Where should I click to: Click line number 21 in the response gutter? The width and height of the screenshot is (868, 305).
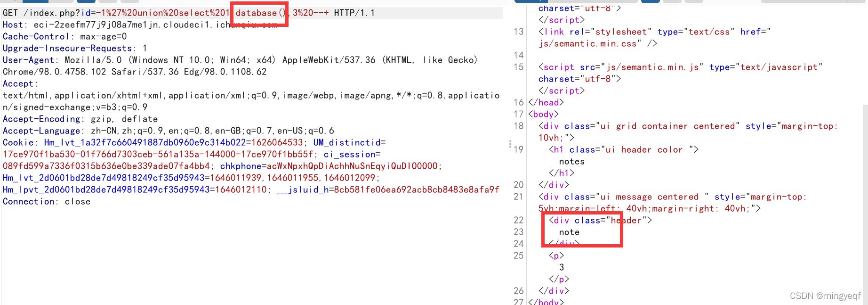click(x=519, y=197)
